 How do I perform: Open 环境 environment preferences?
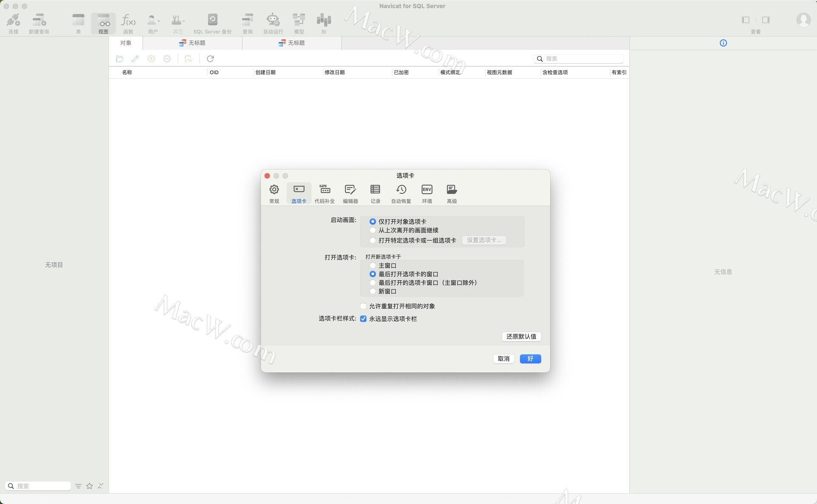pos(427,194)
